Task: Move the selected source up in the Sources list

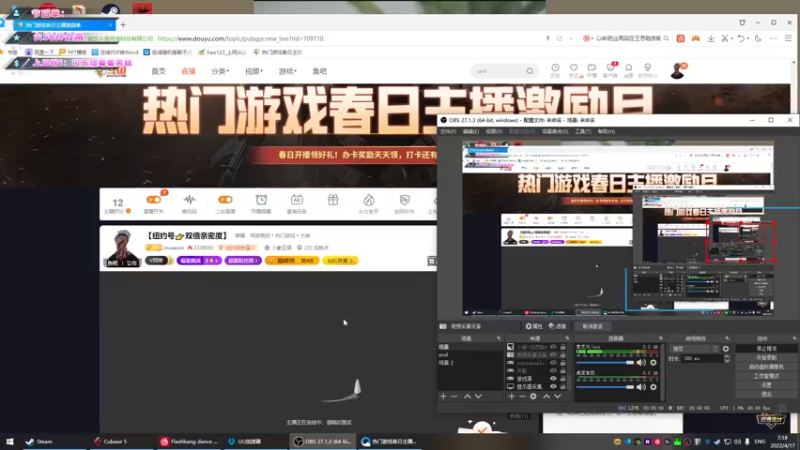Action: coord(546,396)
